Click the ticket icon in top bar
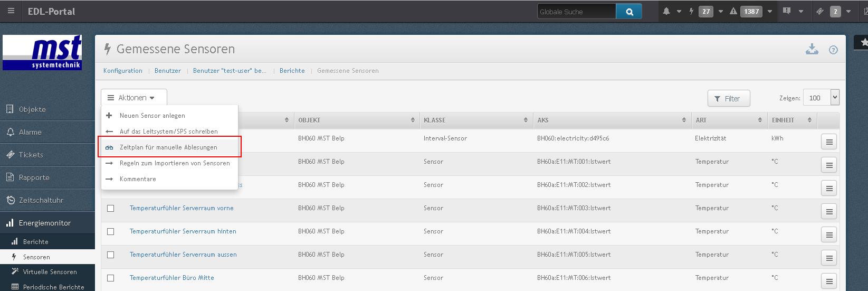868x291 pixels. click(820, 11)
